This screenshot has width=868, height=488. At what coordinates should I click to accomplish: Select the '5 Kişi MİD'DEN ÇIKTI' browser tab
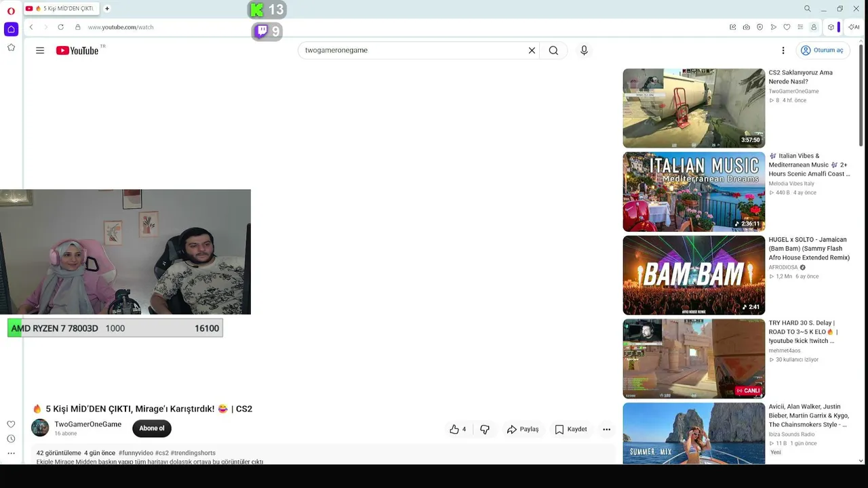click(62, 9)
